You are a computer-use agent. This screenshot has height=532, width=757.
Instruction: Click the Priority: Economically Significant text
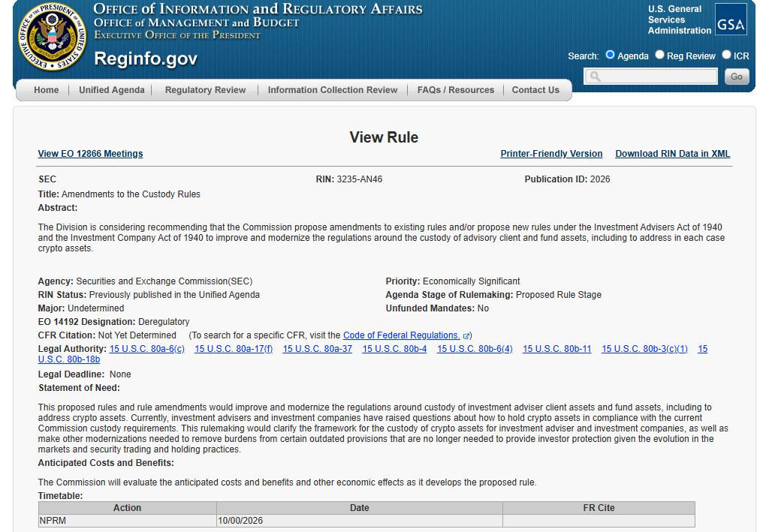click(x=453, y=281)
